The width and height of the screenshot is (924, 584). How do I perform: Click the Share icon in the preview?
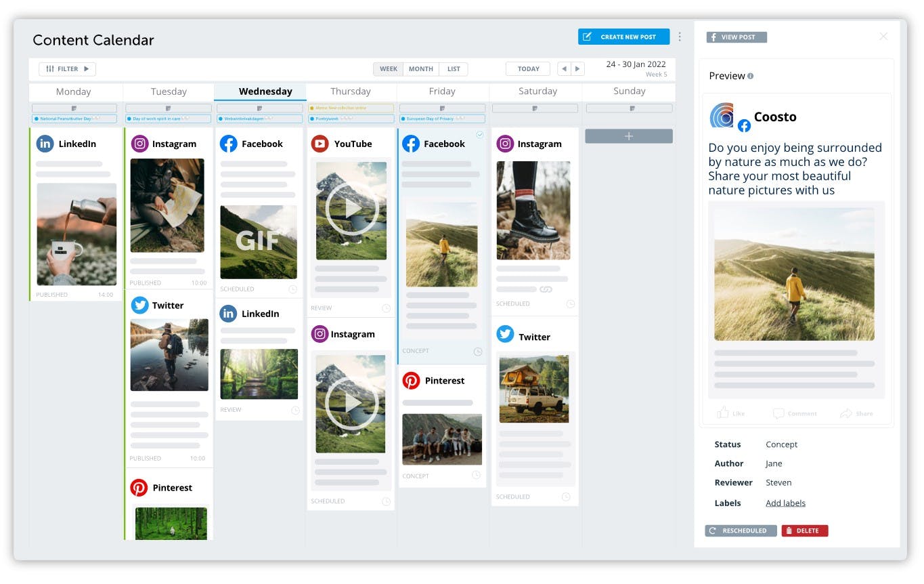pos(845,413)
